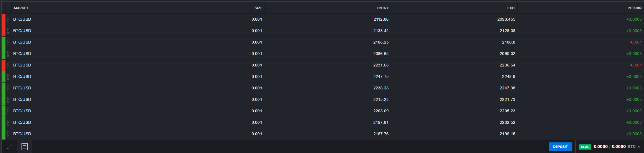
Task: Click the -0.001 return on 2100.8 exit row
Action: [635, 42]
